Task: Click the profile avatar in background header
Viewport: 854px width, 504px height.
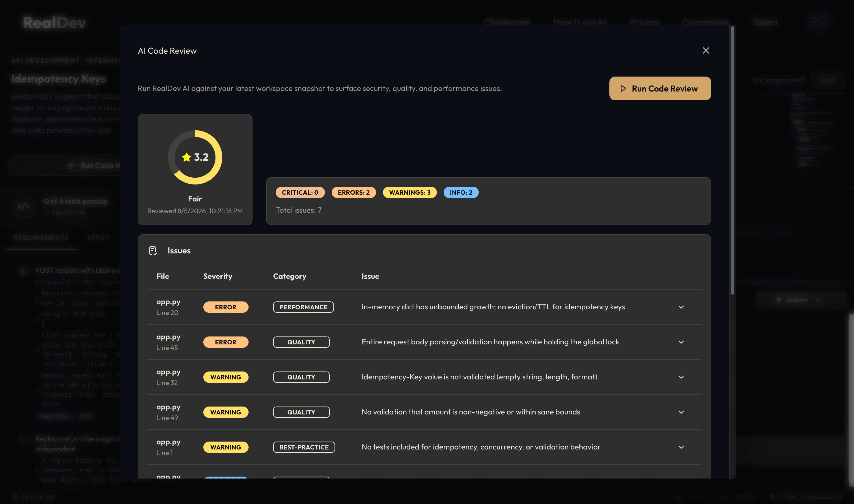Action: [x=819, y=22]
